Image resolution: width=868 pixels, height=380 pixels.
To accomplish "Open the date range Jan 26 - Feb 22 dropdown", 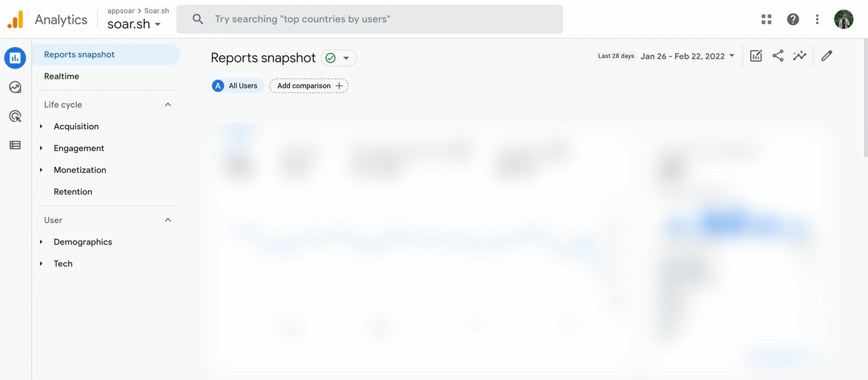I will (685, 55).
